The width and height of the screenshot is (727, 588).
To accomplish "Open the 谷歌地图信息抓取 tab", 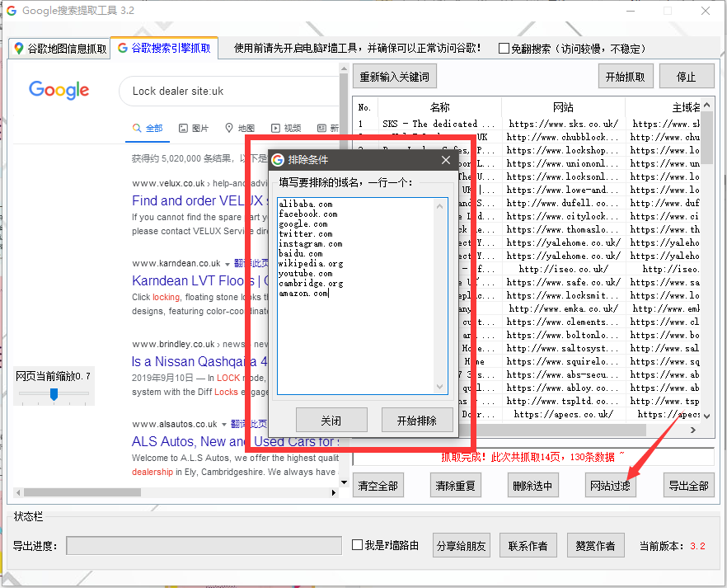I will click(60, 48).
